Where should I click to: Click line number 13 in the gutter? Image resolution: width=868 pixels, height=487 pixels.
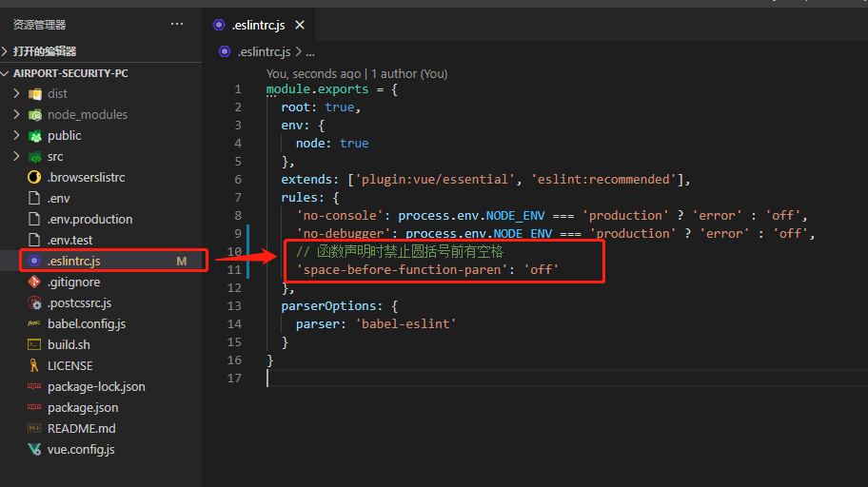235,305
